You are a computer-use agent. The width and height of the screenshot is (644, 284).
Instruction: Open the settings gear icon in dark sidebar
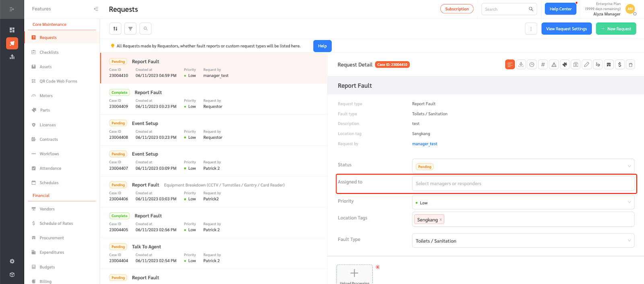[x=12, y=261]
